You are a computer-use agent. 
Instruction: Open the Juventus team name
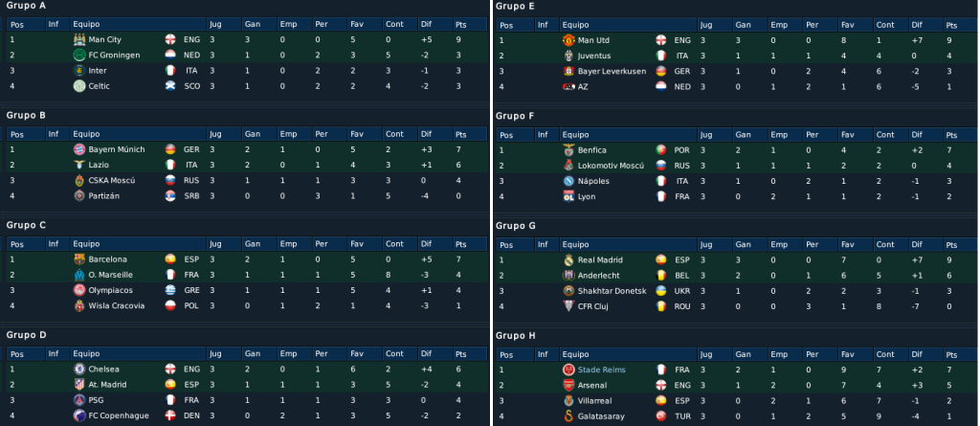[x=593, y=56]
